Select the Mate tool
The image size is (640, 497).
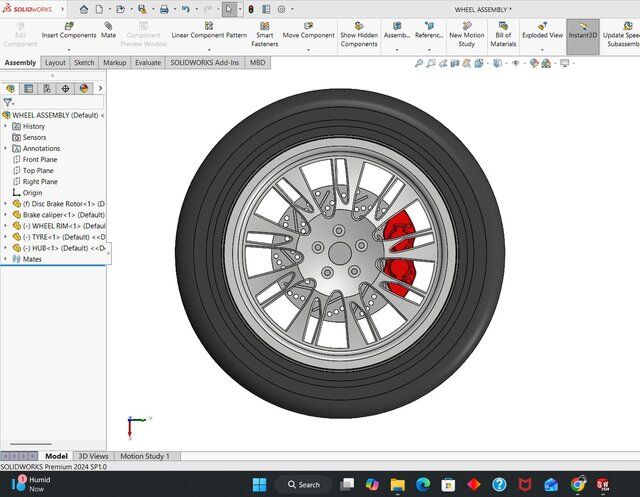(108, 31)
